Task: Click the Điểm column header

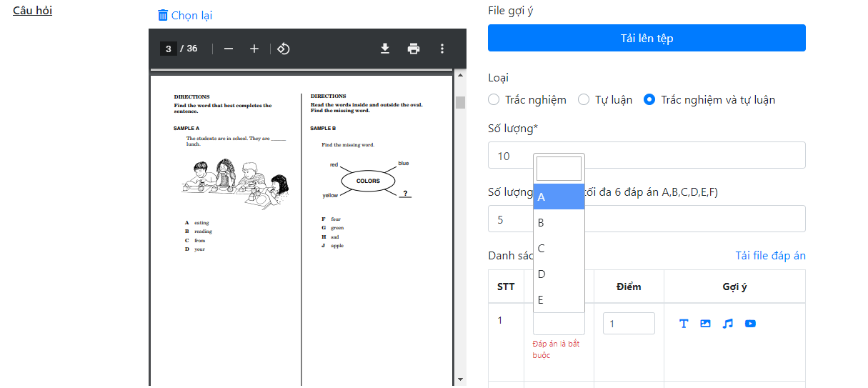Action: [x=629, y=287]
